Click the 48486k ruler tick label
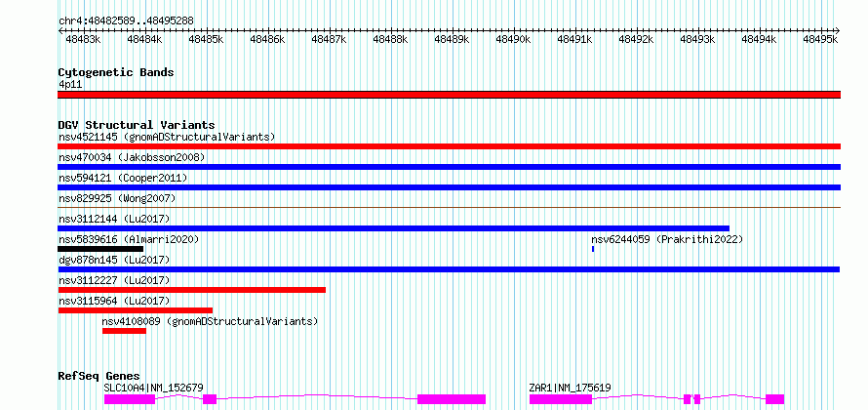The width and height of the screenshot is (868, 410). click(x=267, y=39)
